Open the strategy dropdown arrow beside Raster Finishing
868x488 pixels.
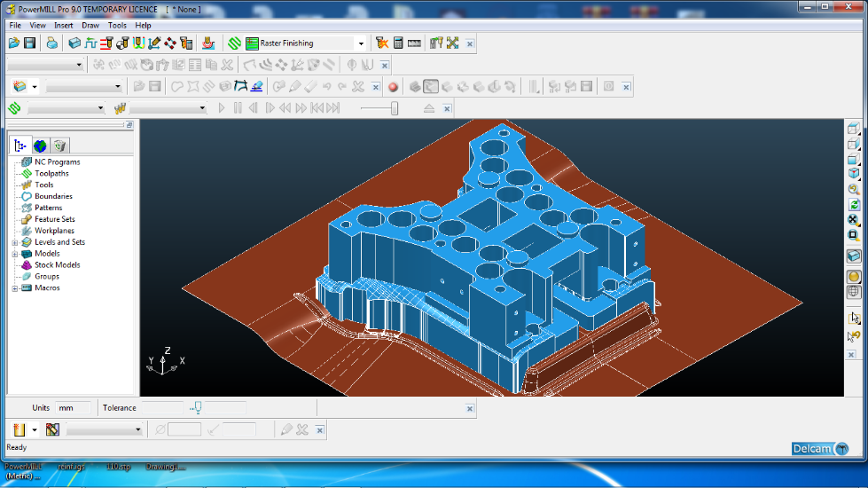click(361, 43)
